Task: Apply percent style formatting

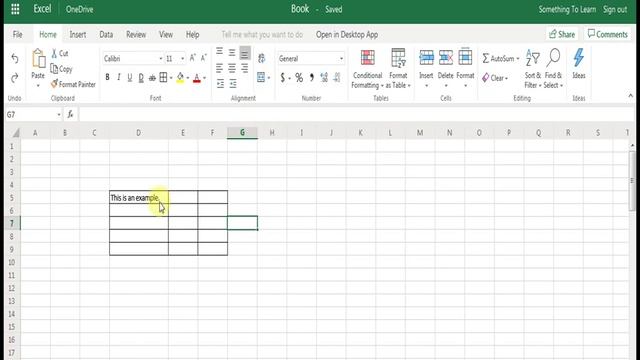Action: click(299, 78)
